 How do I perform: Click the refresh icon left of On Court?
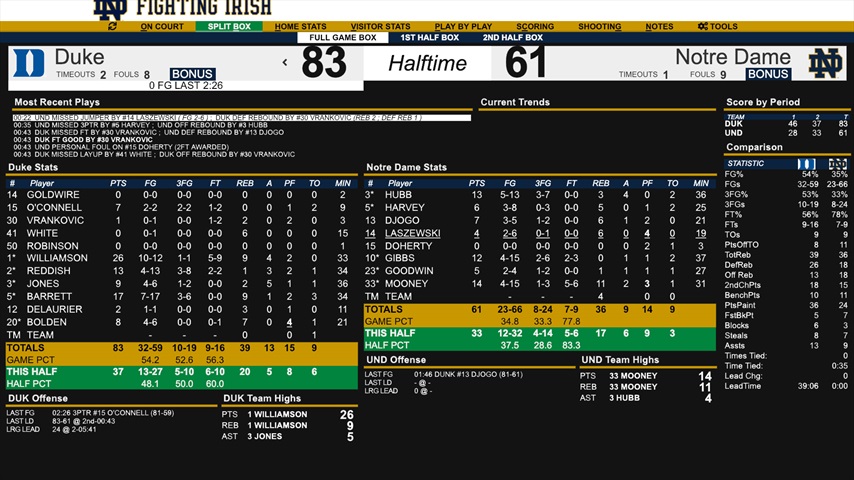click(x=112, y=27)
